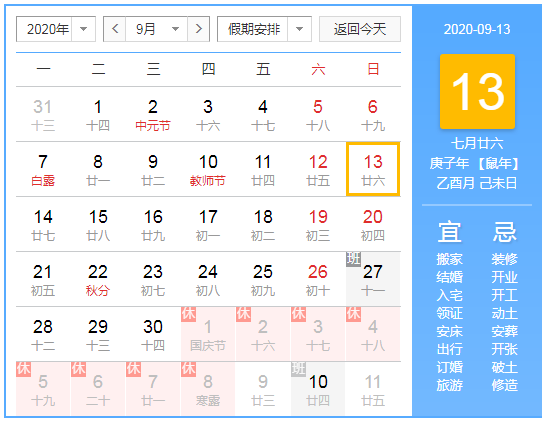Open the 2020年 year dropdown

click(56, 29)
